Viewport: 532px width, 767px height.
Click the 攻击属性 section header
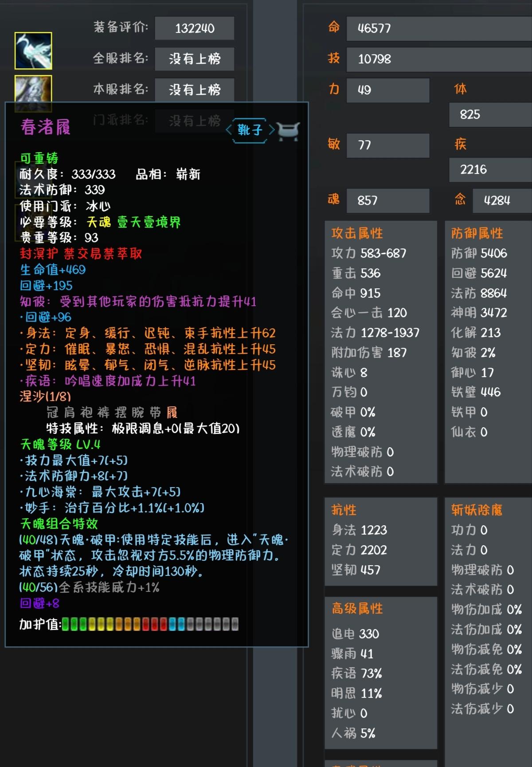click(x=357, y=233)
